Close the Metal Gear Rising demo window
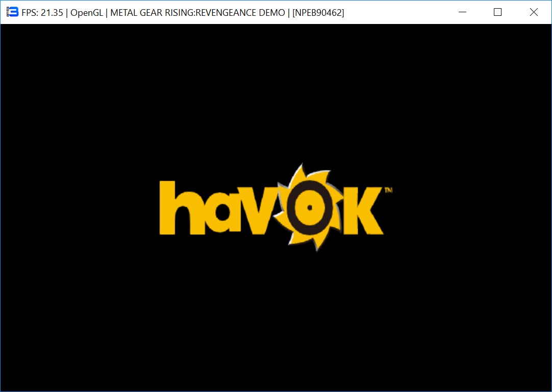 tap(534, 12)
